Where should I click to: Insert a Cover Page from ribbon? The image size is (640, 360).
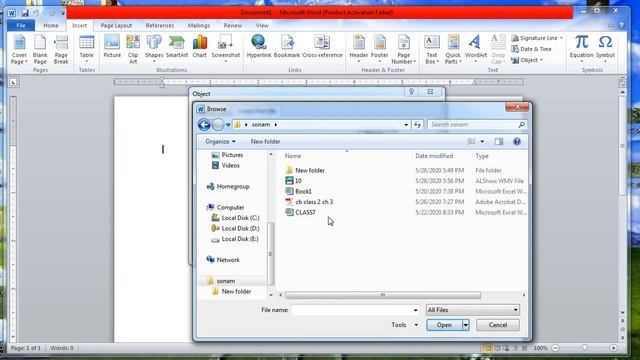[x=19, y=49]
